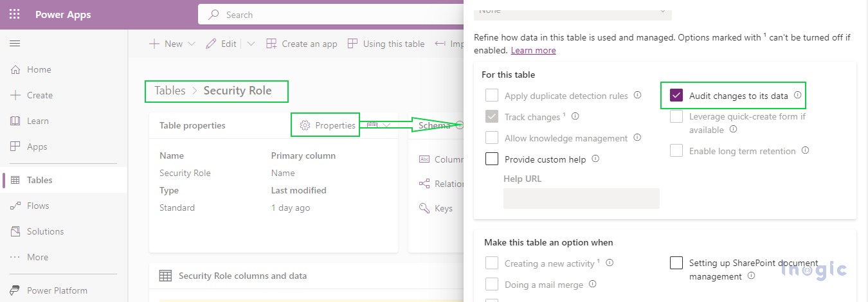868x302 pixels.
Task: Click the Power Platform icon in sidebar
Action: (x=15, y=290)
